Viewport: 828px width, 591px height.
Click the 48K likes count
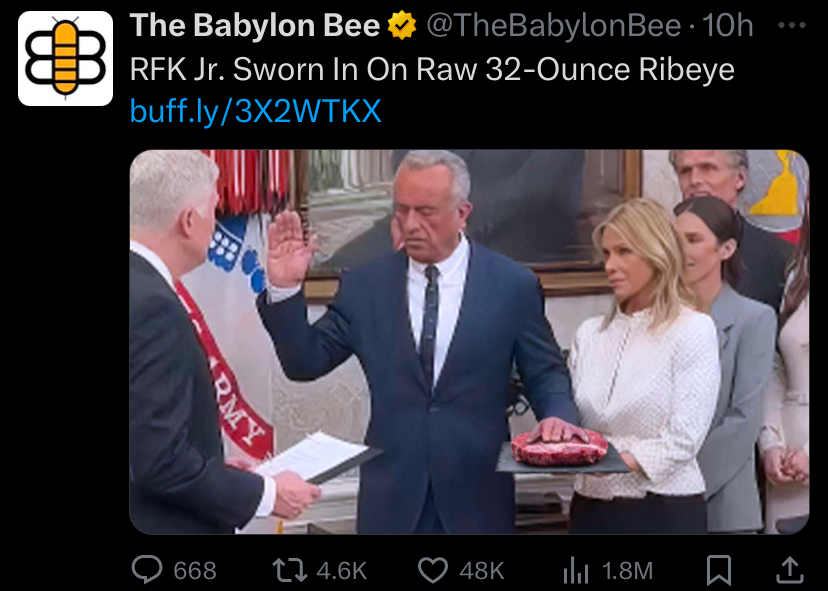point(482,571)
